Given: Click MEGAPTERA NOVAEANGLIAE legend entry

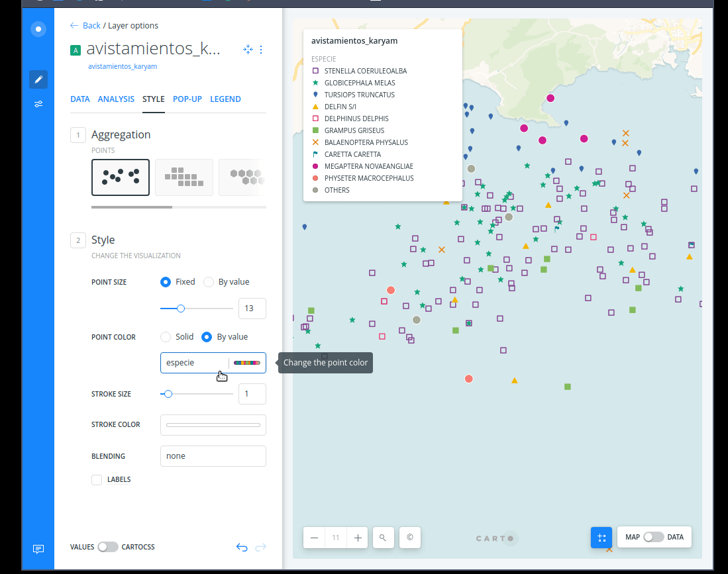Looking at the screenshot, I should [x=363, y=166].
